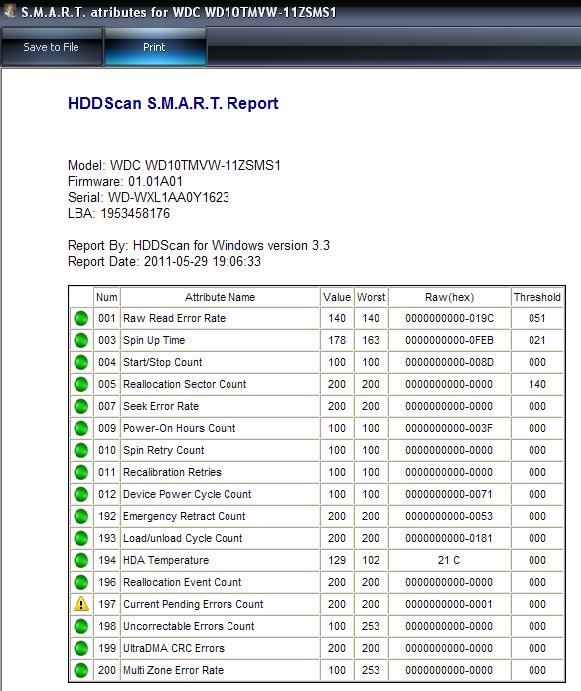Click green status icon for Multi Zone Error Rate
Screen dimensions: 581x691
tap(81, 670)
